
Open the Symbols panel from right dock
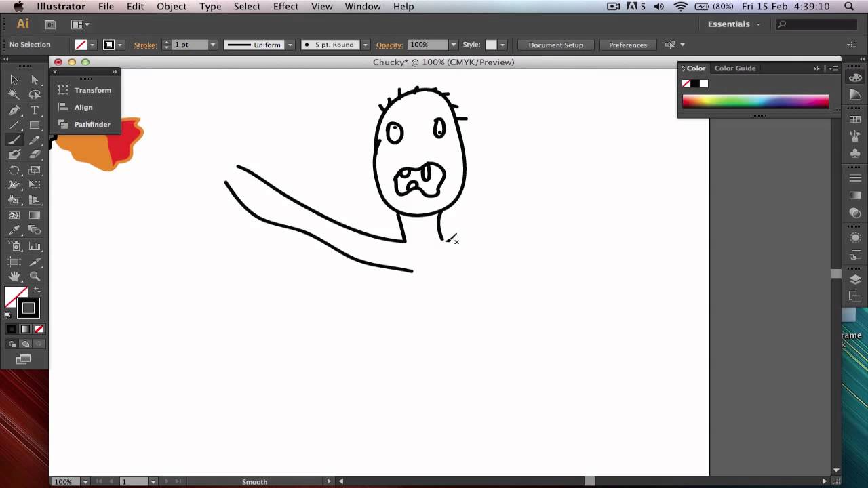(855, 153)
